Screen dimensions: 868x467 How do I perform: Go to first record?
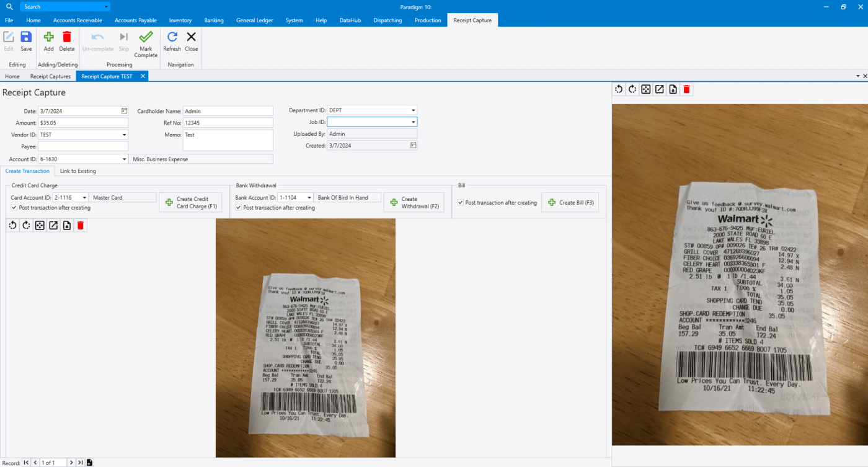coord(26,463)
